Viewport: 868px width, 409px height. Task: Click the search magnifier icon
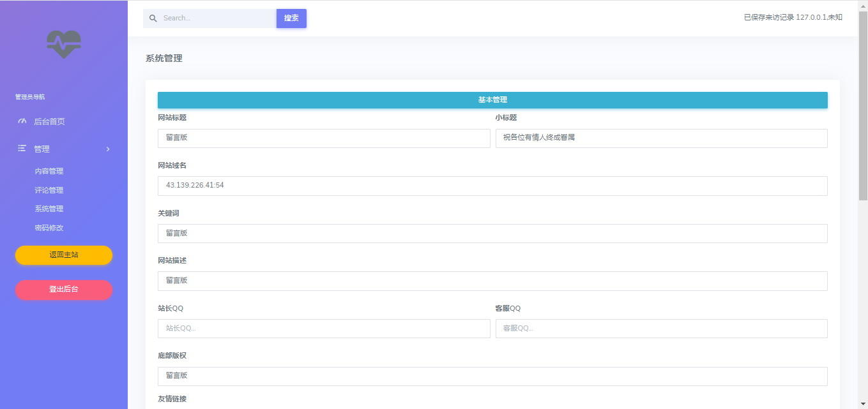point(153,19)
